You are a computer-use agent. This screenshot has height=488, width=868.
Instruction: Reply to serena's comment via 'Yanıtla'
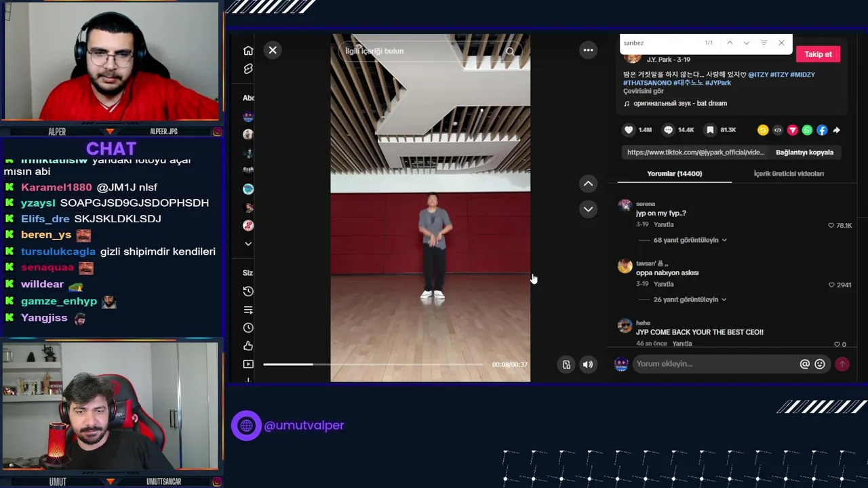(663, 224)
